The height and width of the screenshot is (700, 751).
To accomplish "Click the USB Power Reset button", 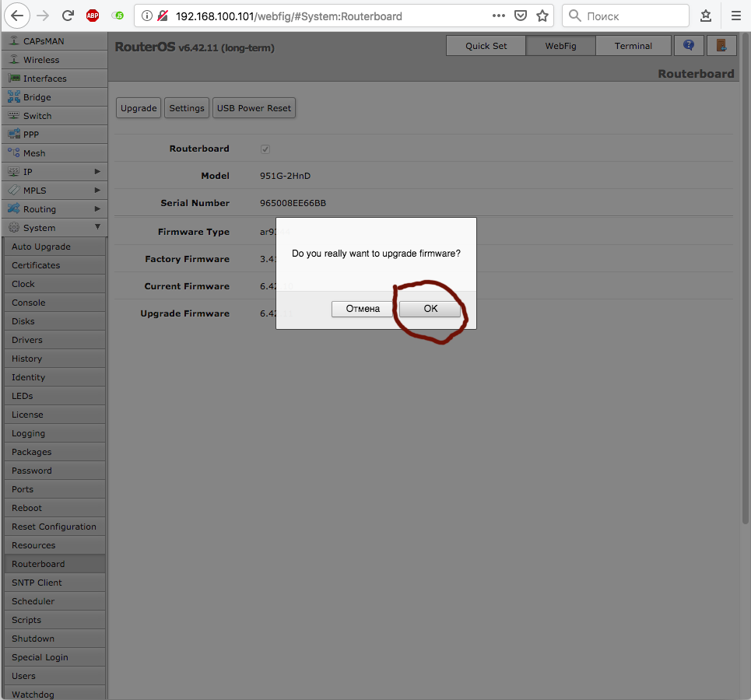I will tap(254, 108).
